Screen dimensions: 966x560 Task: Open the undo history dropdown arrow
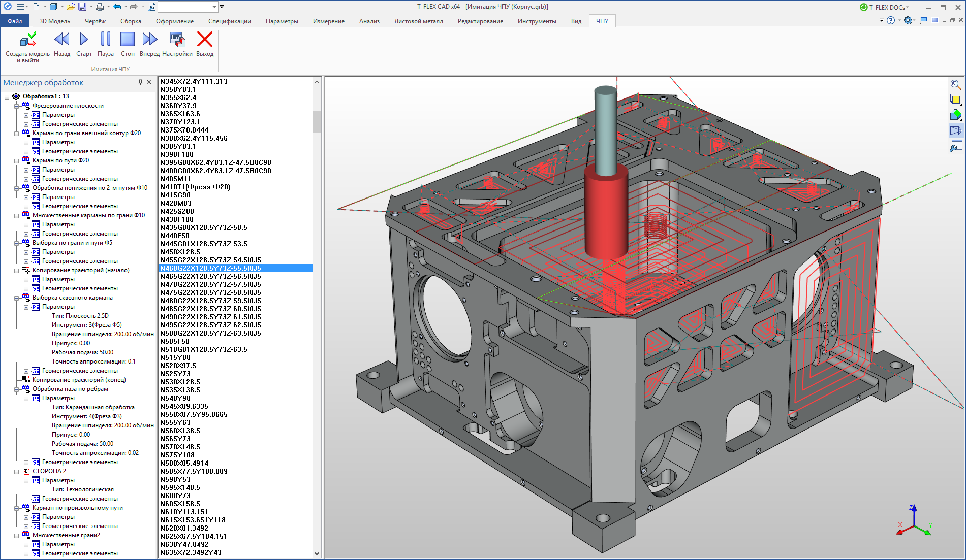[126, 7]
